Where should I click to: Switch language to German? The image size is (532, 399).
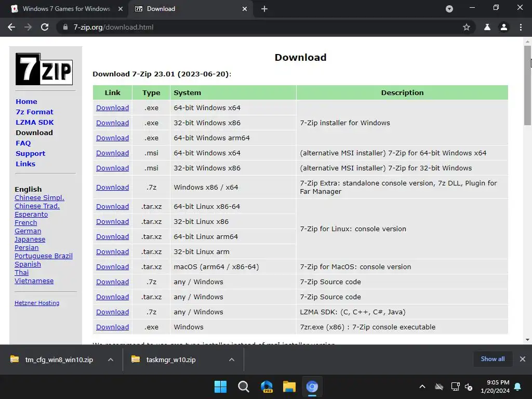coord(28,231)
